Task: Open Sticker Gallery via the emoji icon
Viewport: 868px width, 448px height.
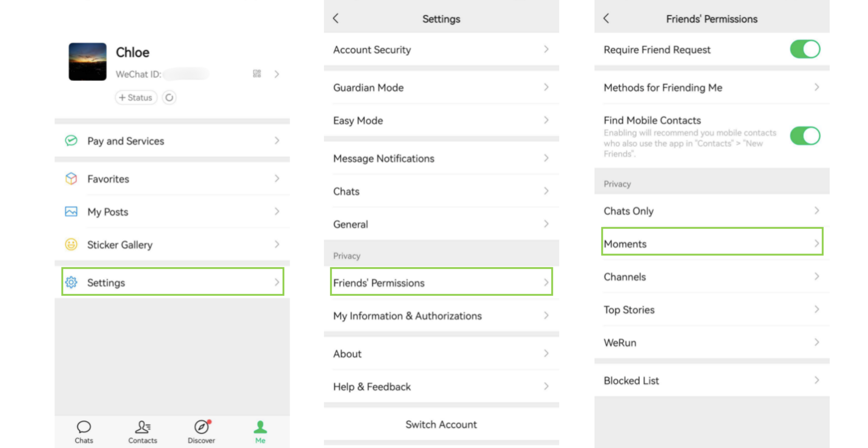Action: click(x=71, y=245)
